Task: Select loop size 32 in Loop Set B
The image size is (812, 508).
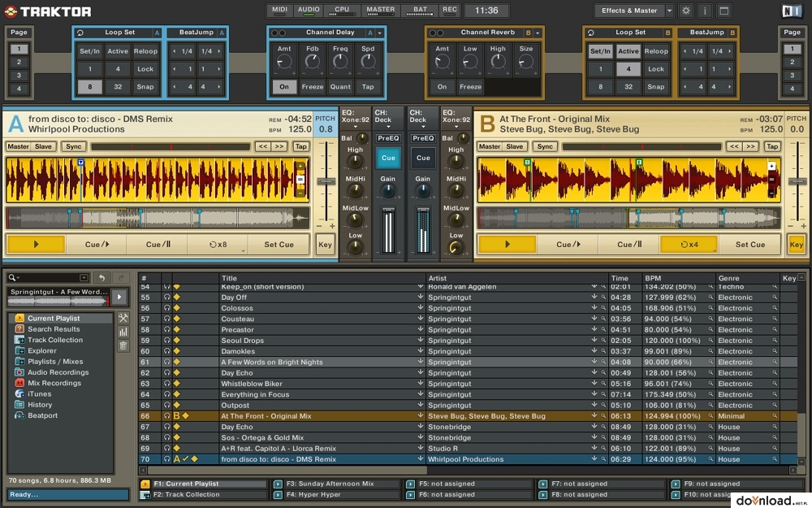Action: pos(628,87)
